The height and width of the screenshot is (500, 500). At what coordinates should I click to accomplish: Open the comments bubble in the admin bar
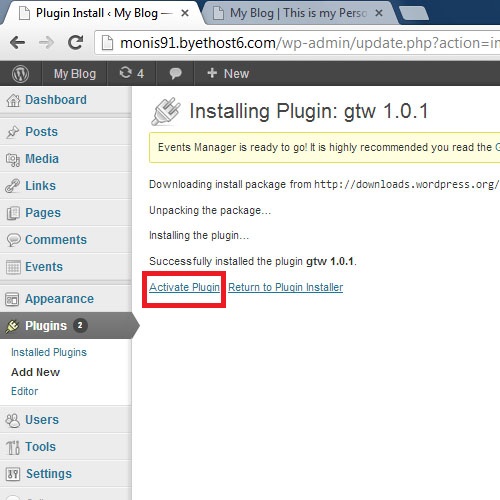point(175,73)
